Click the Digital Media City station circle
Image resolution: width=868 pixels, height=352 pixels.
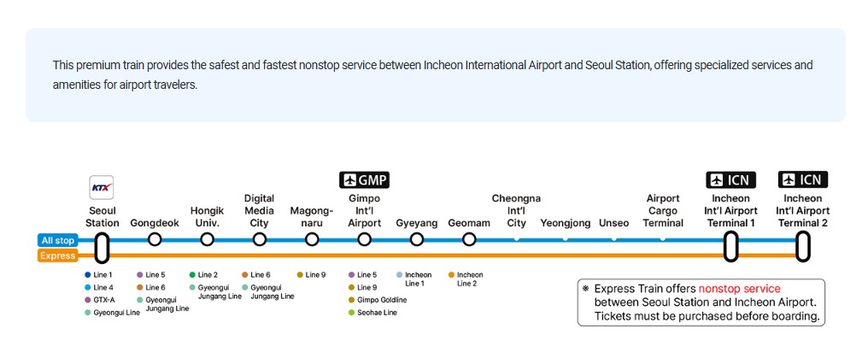pos(259,239)
